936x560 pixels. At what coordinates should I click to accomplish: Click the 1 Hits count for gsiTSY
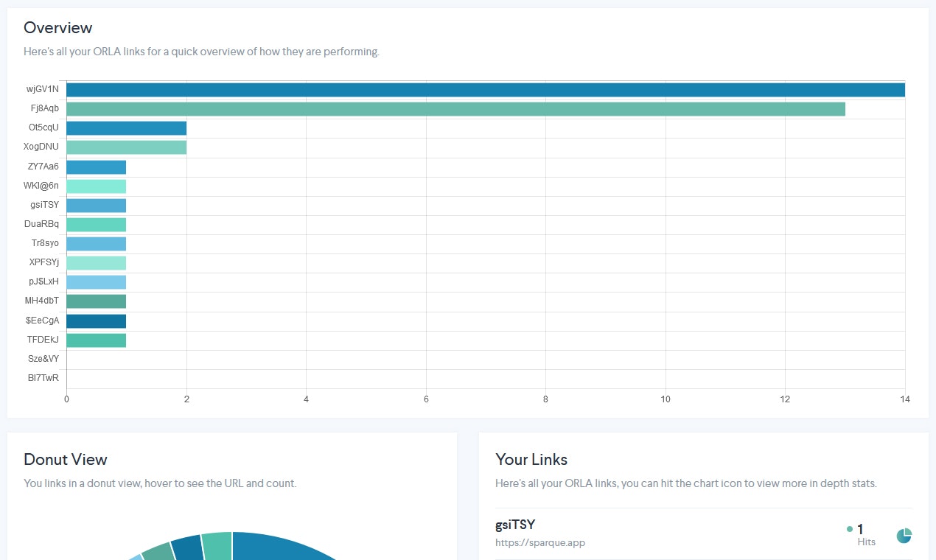point(862,535)
